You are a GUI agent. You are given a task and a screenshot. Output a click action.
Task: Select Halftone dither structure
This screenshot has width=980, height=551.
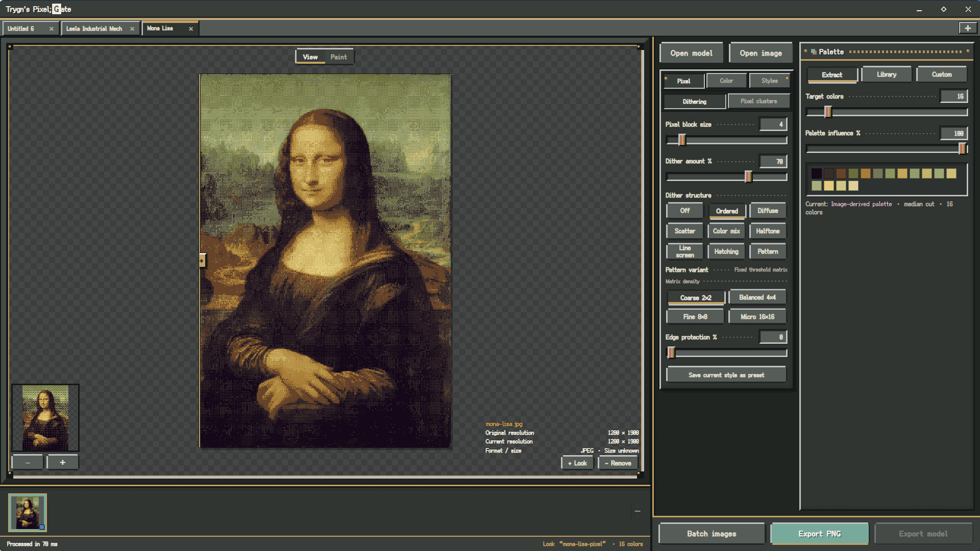pos(768,231)
